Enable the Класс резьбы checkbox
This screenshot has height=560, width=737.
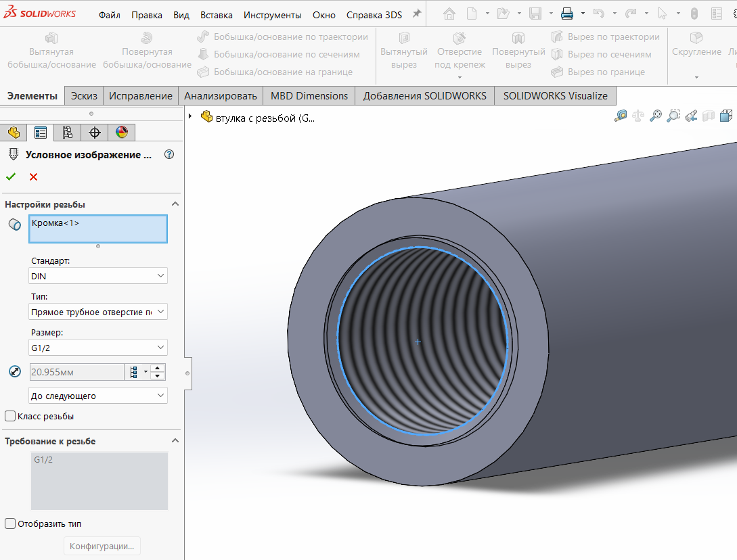pos(10,416)
